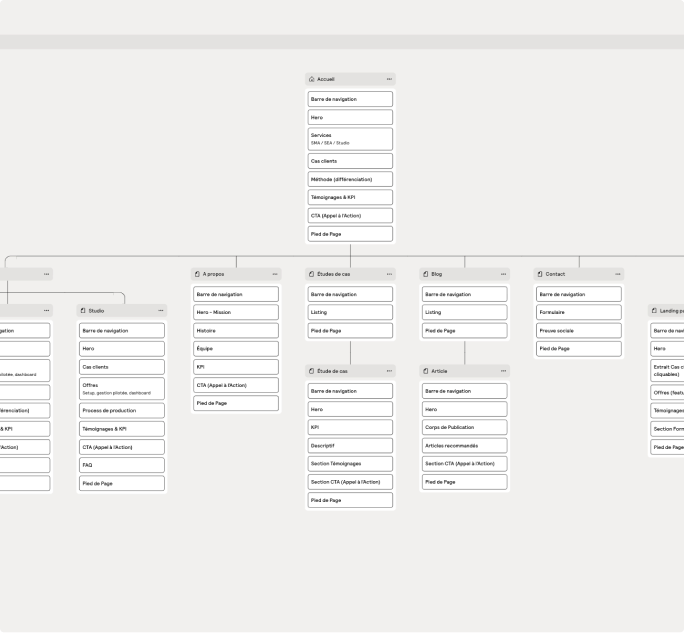Image resolution: width=684 pixels, height=633 pixels.
Task: Select KPI in A propos card
Action: click(236, 367)
